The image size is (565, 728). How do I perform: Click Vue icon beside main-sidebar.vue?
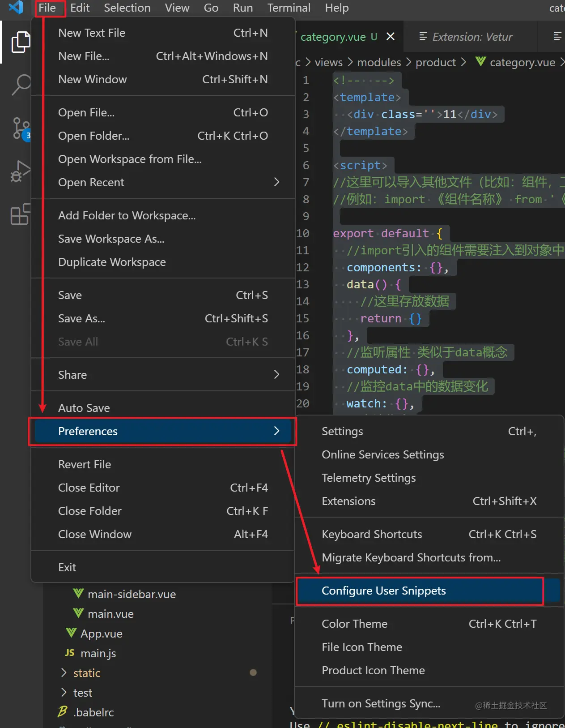click(x=78, y=594)
